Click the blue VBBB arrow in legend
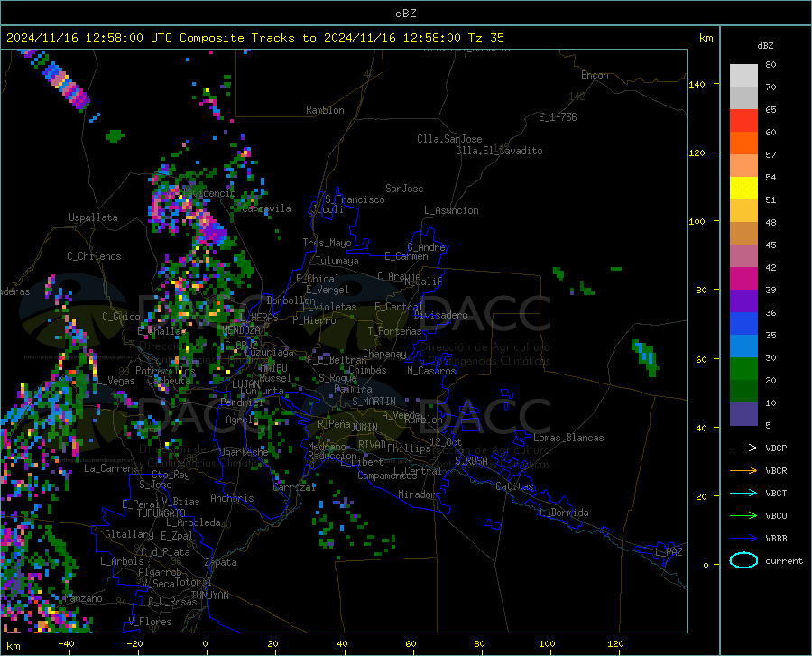The image size is (812, 656). pyautogui.click(x=743, y=539)
